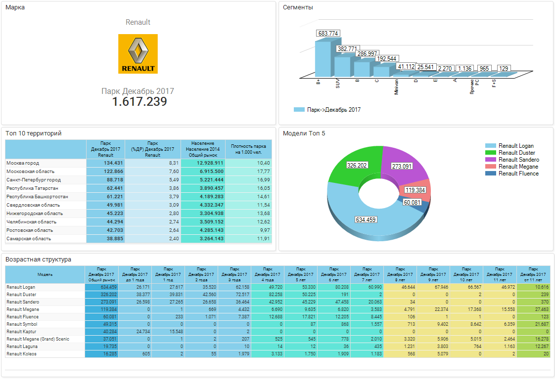This screenshot has height=392, width=555.
Task: Select the Москва город row
Action: [139, 163]
